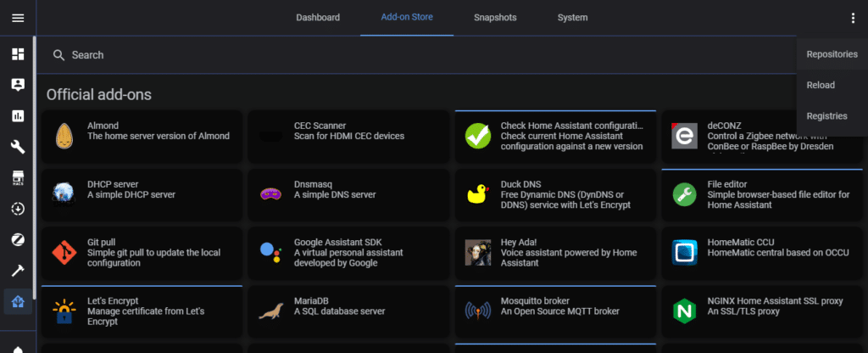
Task: Click the deCONZ add-on icon
Action: click(684, 137)
